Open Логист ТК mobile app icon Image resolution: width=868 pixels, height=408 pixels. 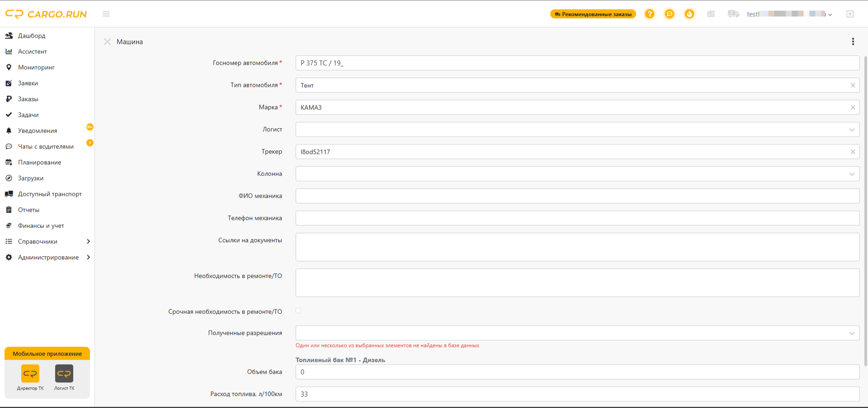click(64, 374)
